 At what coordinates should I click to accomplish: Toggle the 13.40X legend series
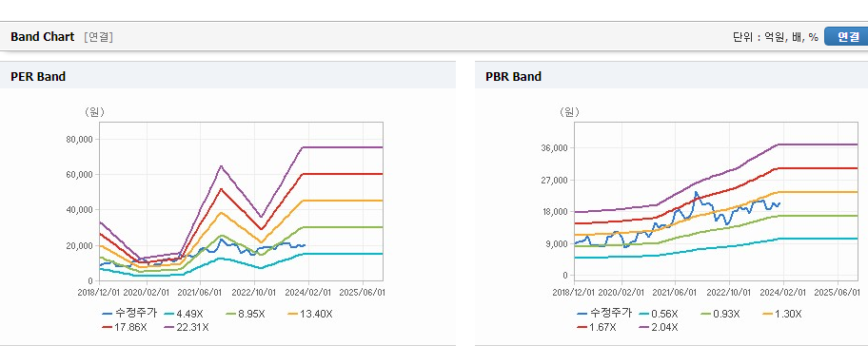pos(310,314)
